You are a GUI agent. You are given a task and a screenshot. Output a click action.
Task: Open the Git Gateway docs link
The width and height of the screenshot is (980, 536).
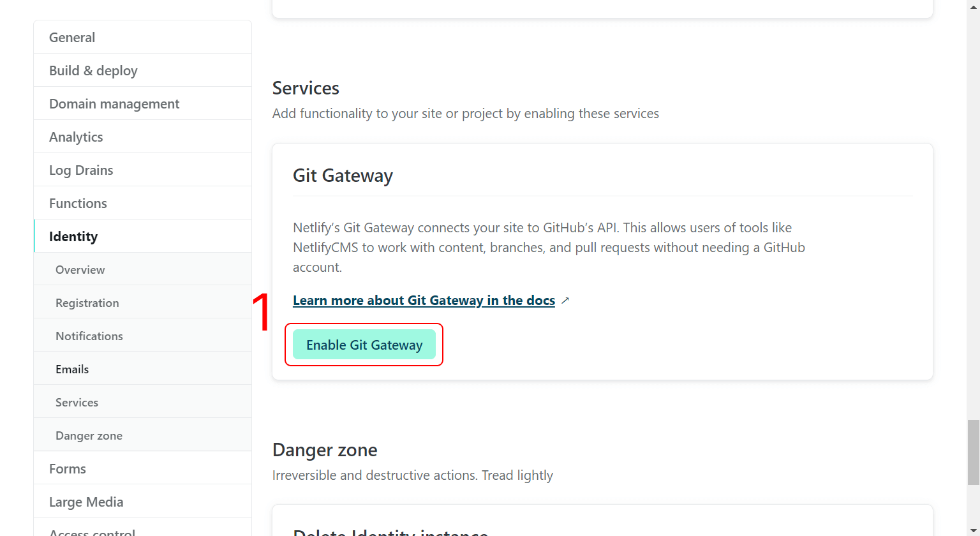[424, 300]
